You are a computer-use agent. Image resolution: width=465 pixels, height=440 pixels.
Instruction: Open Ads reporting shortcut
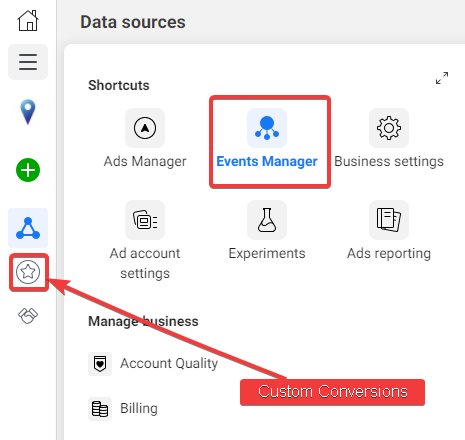click(389, 230)
